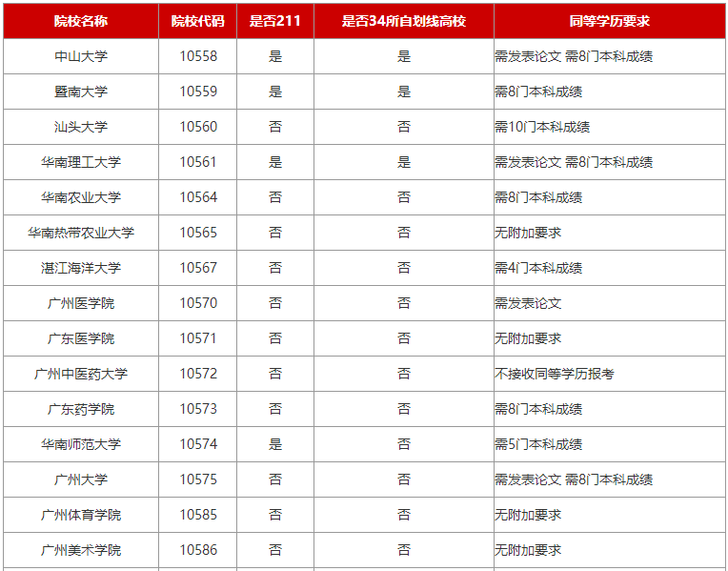Select the 广东医学院 cell

pyautogui.click(x=81, y=338)
